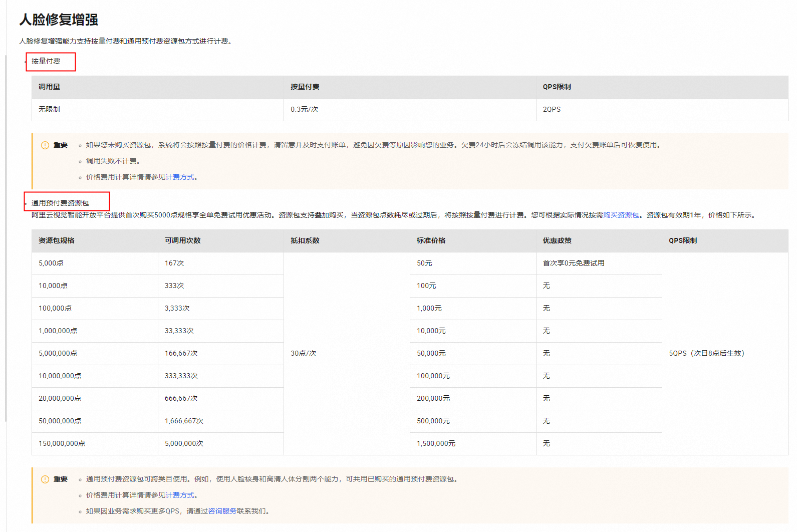Image resolution: width=797 pixels, height=532 pixels.
Task: Open 计费方式 link in resource pack notice
Action: (x=180, y=495)
